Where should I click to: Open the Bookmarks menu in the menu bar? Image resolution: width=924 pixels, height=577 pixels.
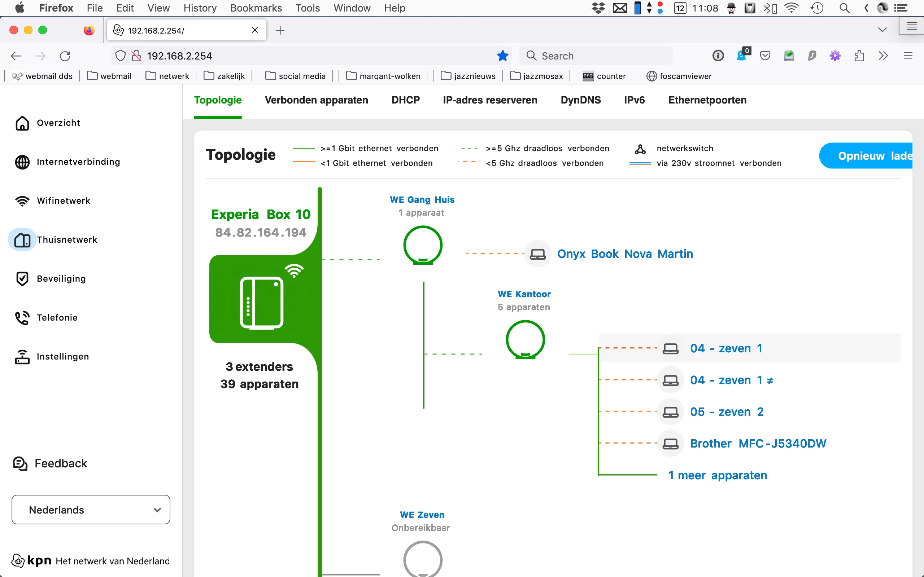(256, 8)
